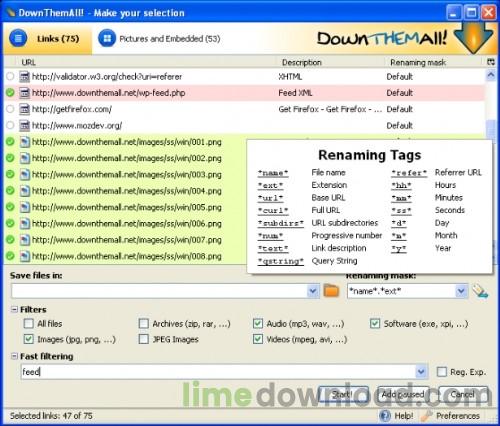Click the image icon of 004.png row

coord(24,191)
